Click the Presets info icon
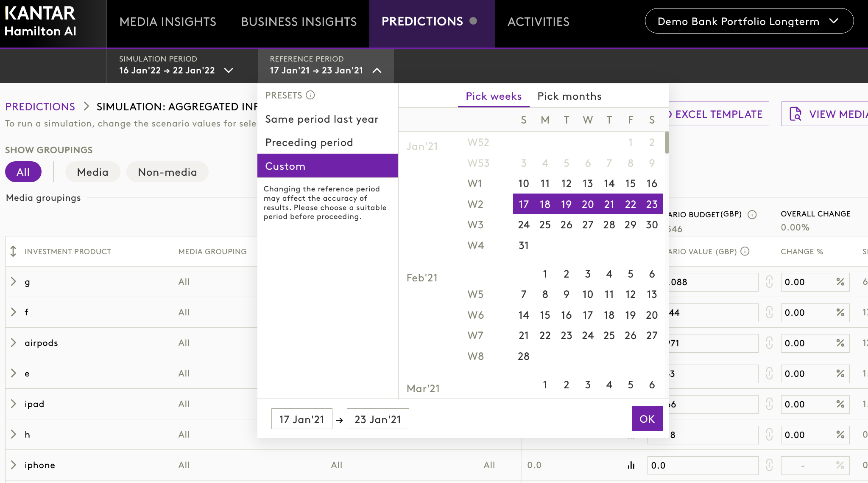This screenshot has width=868, height=483. [x=310, y=95]
